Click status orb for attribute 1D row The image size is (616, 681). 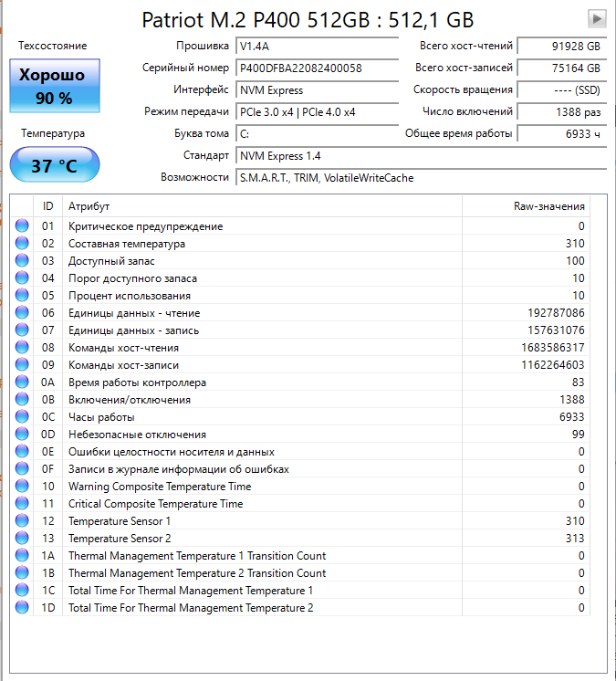[x=22, y=607]
